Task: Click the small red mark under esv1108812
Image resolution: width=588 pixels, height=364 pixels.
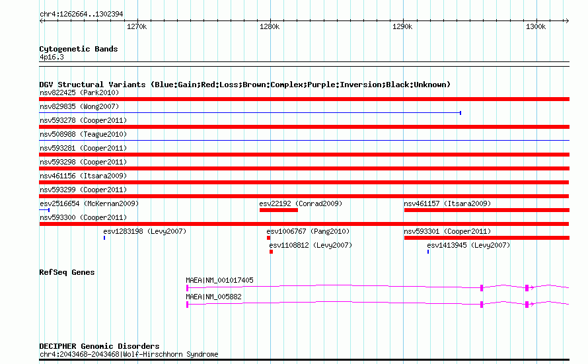Action: (271, 252)
